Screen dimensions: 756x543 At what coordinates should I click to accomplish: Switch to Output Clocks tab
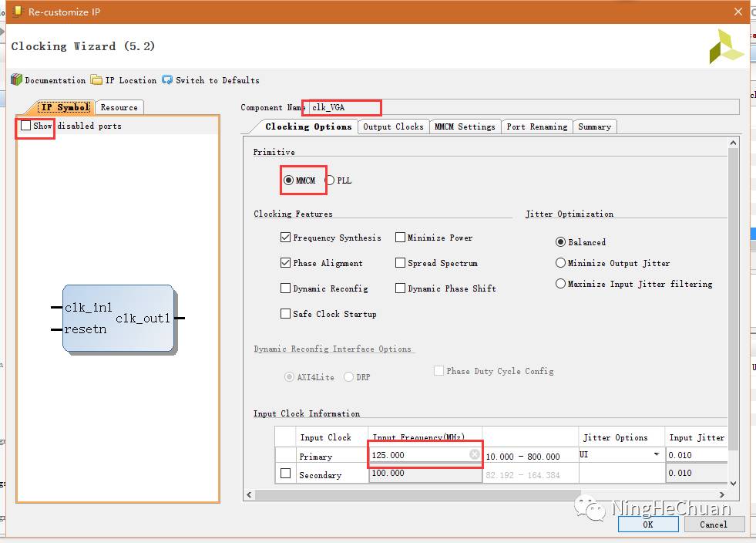point(393,126)
